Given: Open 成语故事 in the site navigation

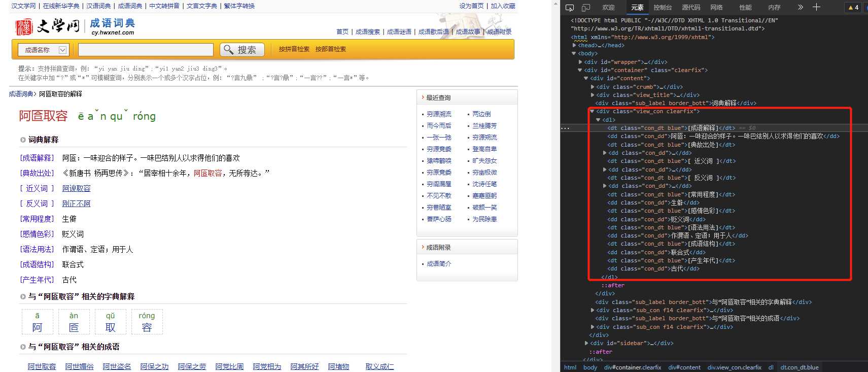Looking at the screenshot, I should pyautogui.click(x=468, y=31).
